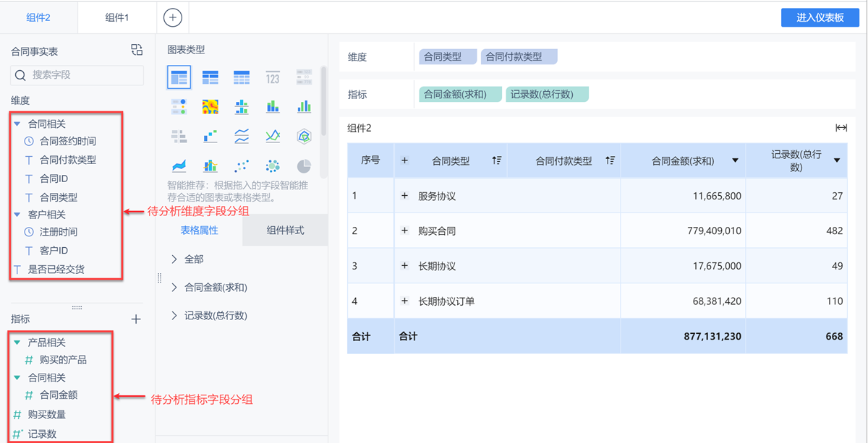The width and height of the screenshot is (868, 443).
Task: Click the 合同类型 dimension tag
Action: (x=448, y=56)
